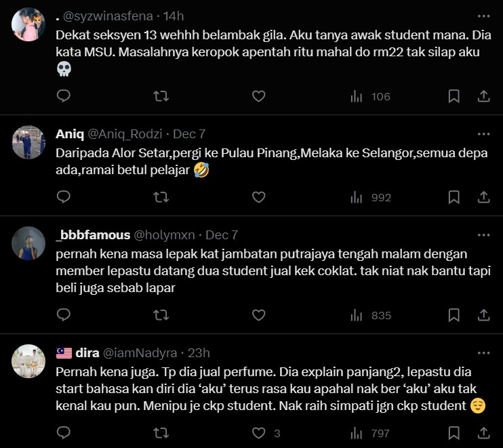Share the _bbbfamous tweet

pos(484,314)
